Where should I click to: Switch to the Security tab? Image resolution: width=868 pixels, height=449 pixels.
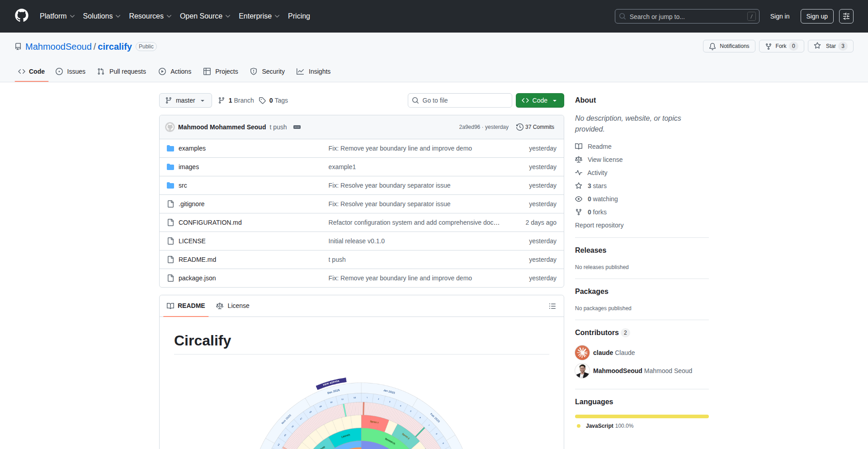[268, 71]
